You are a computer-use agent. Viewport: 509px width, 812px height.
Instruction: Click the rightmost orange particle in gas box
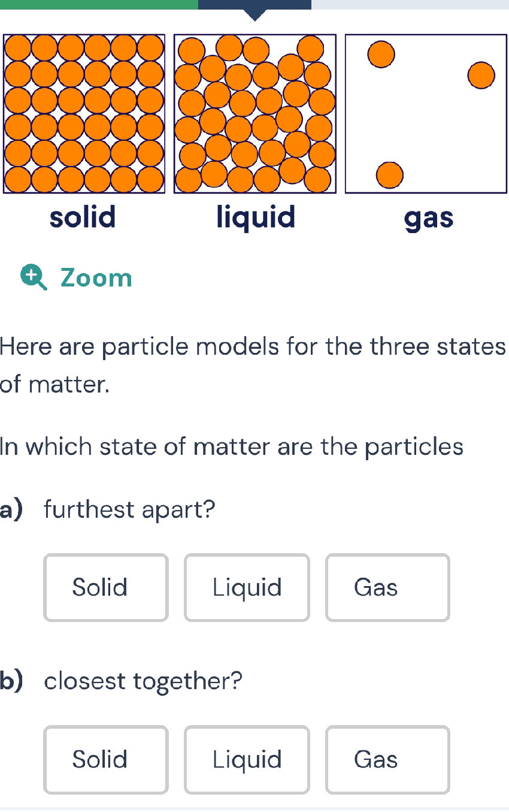[x=481, y=75]
